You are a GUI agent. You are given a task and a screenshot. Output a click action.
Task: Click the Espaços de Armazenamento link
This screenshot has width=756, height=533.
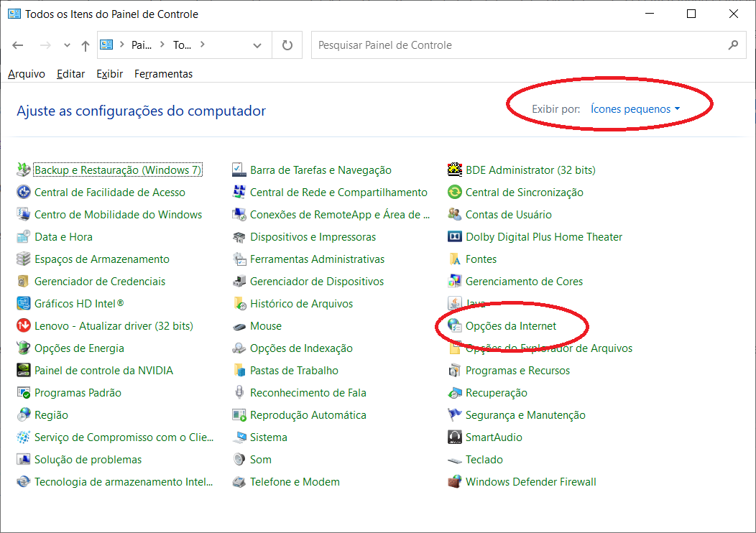point(102,259)
